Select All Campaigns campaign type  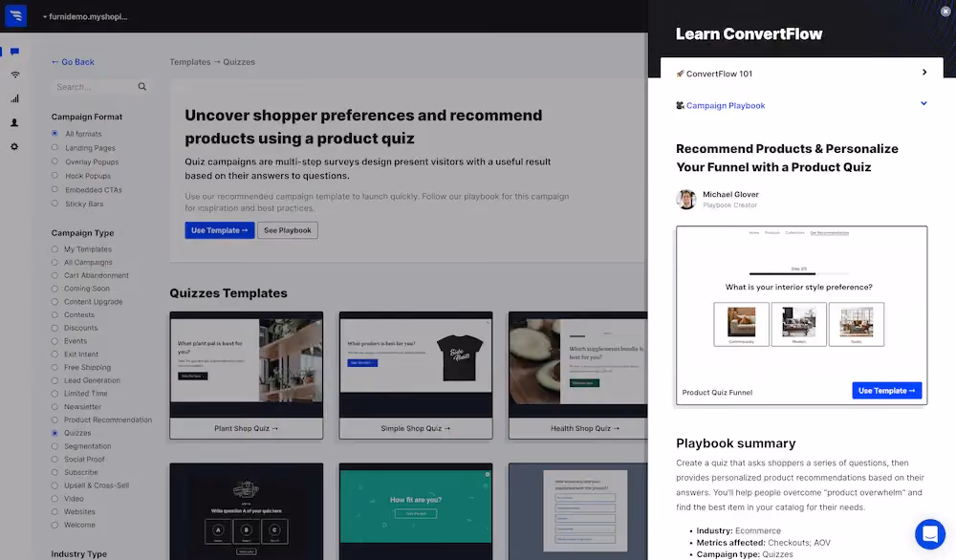coord(54,262)
